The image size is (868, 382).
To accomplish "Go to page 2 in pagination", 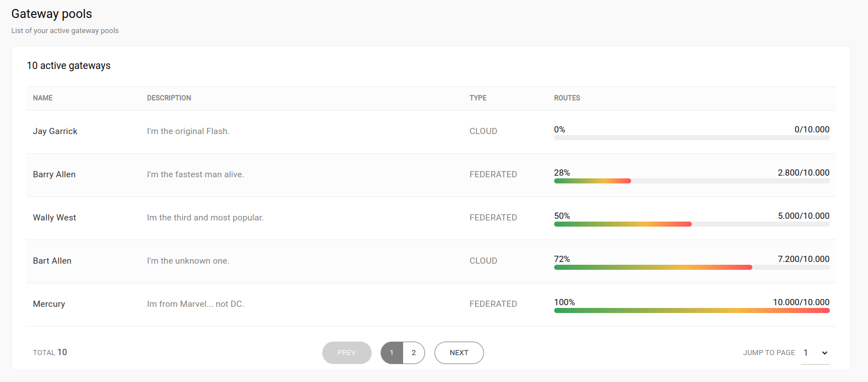I will pyautogui.click(x=414, y=353).
